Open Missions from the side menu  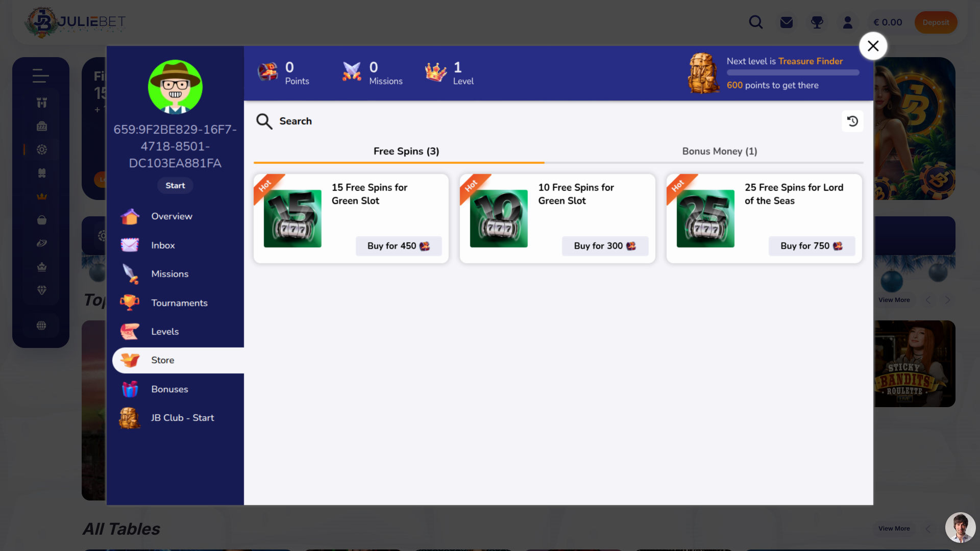point(169,274)
